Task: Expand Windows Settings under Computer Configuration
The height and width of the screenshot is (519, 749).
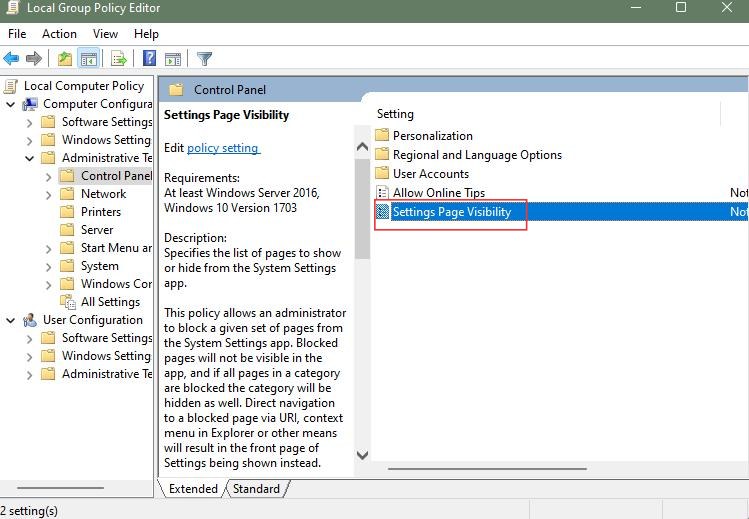Action: point(30,141)
